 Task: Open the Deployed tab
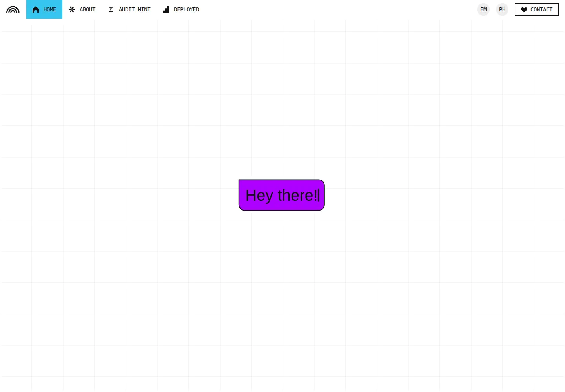click(181, 9)
